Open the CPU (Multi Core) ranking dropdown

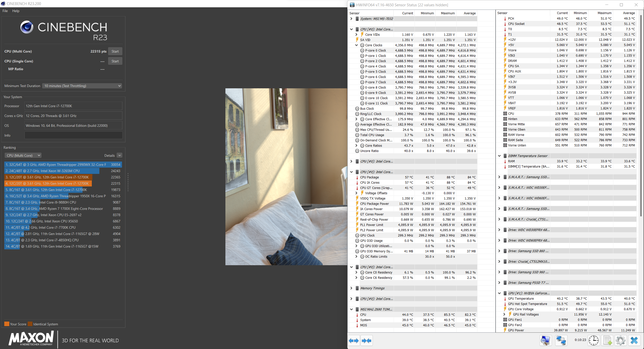(23, 156)
